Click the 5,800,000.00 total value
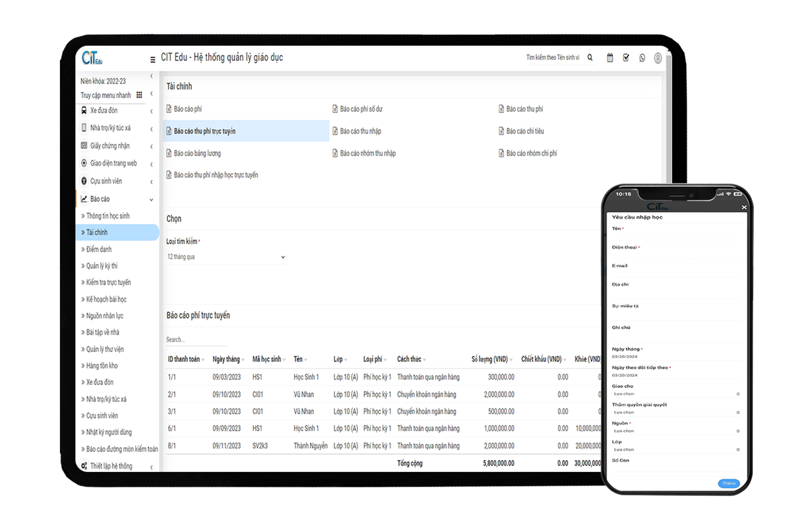The image size is (812, 521). pos(498,463)
